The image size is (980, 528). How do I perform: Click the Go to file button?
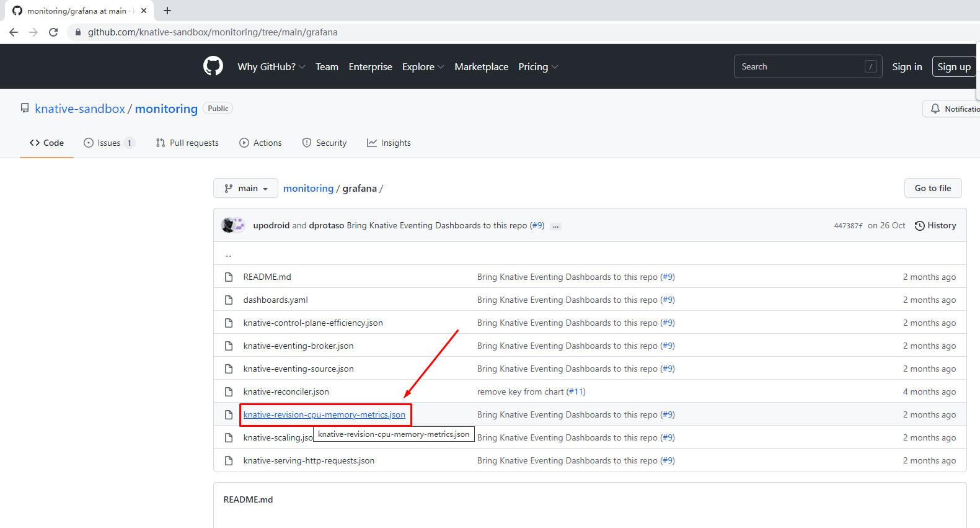click(933, 188)
